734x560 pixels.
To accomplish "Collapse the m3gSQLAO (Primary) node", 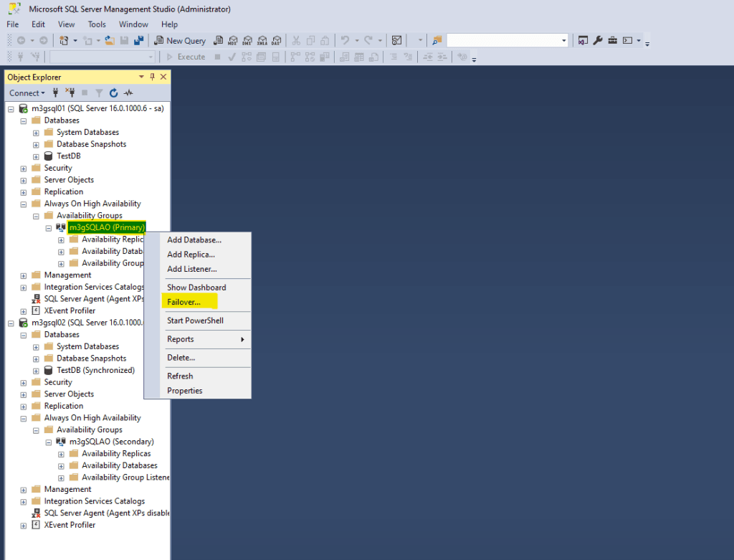I will (x=49, y=228).
